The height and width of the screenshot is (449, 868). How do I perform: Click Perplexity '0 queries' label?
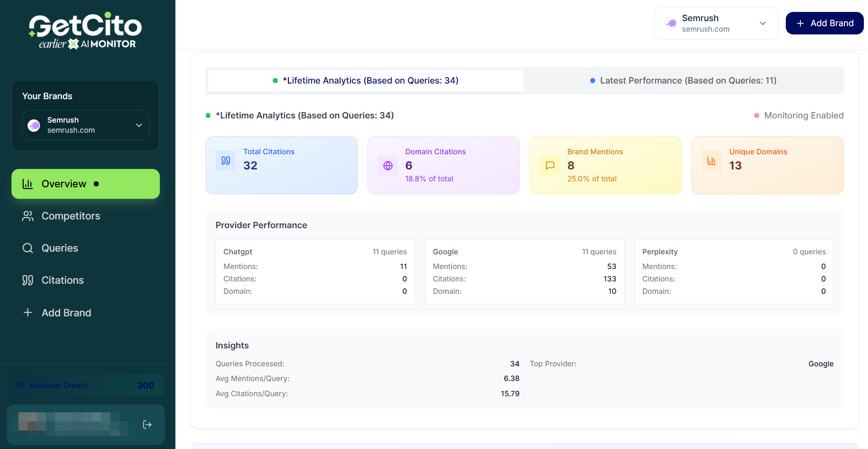pos(809,252)
